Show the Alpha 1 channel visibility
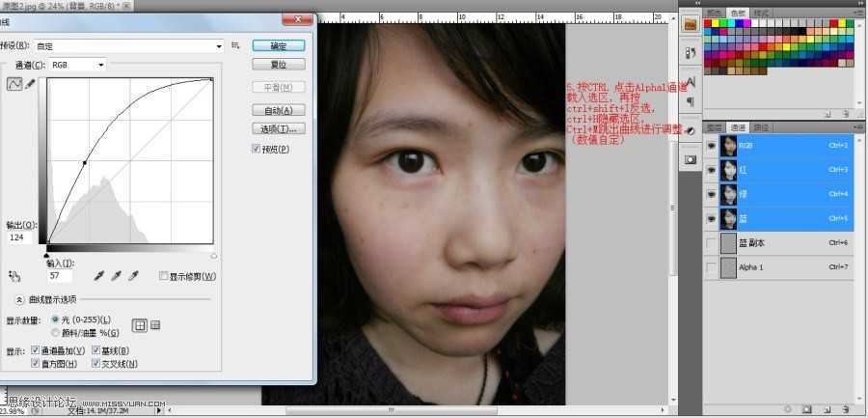 pyautogui.click(x=712, y=267)
